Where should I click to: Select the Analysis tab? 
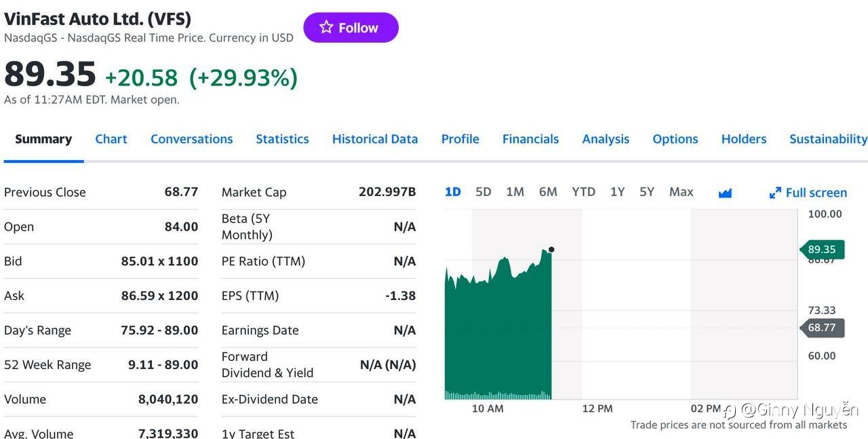click(x=606, y=139)
